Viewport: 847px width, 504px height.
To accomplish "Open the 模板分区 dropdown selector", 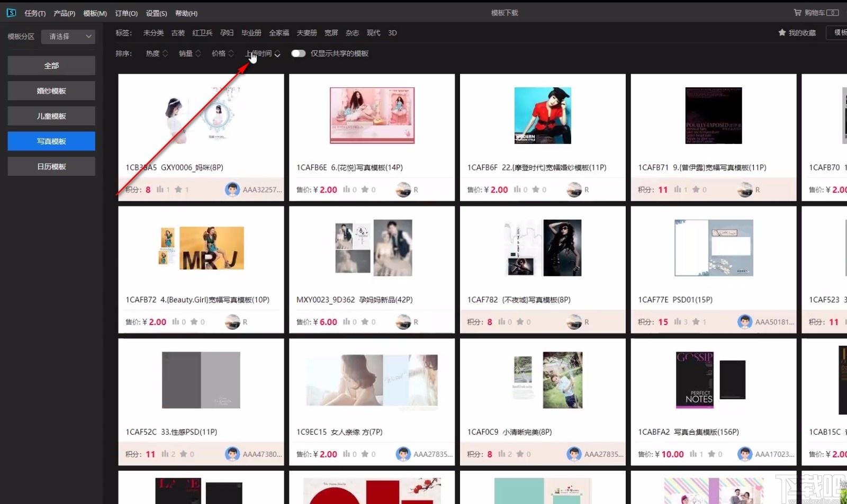I will click(x=68, y=37).
